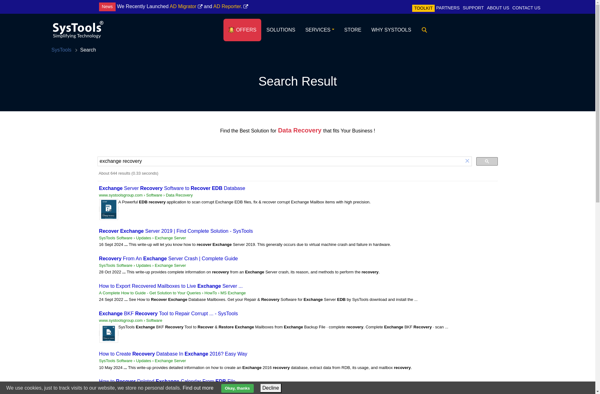Open Exchange BKF Recovery Tool result

click(x=168, y=314)
